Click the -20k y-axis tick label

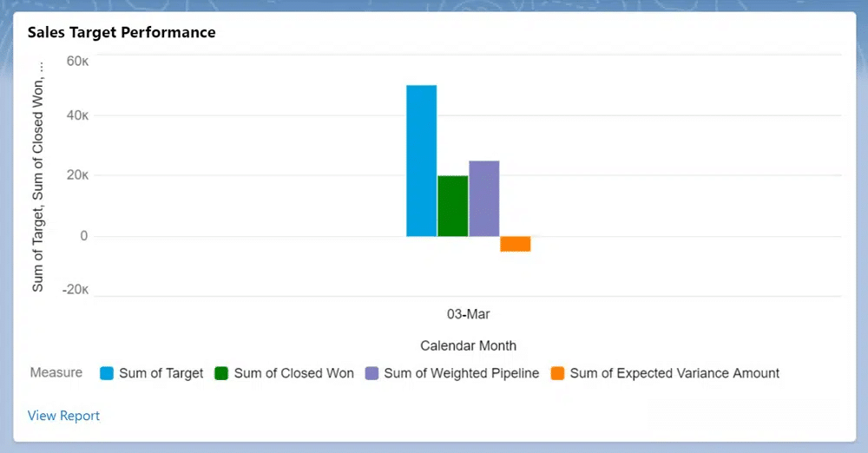coord(75,290)
